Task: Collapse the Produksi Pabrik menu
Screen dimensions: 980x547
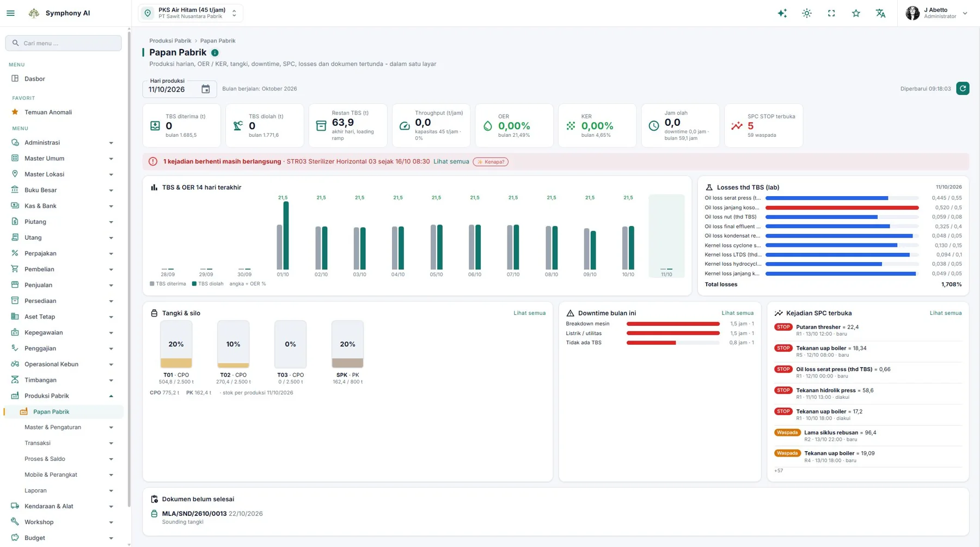Action: [63, 396]
